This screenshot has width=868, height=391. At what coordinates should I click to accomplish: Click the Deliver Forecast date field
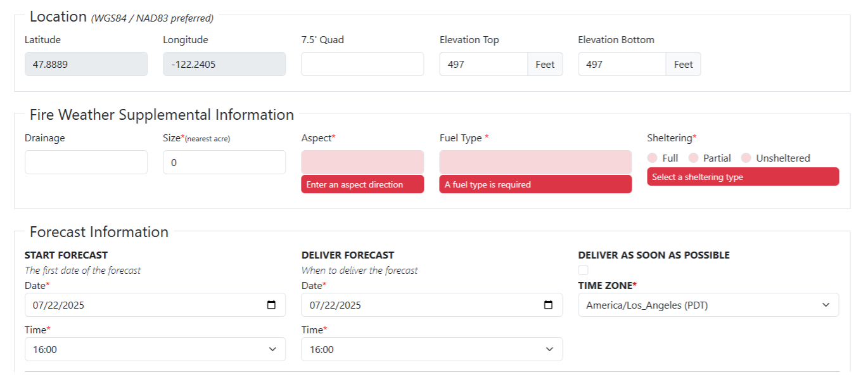click(418, 305)
